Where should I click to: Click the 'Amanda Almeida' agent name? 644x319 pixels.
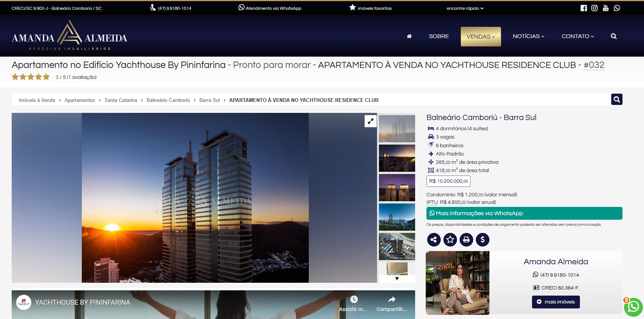point(556,262)
